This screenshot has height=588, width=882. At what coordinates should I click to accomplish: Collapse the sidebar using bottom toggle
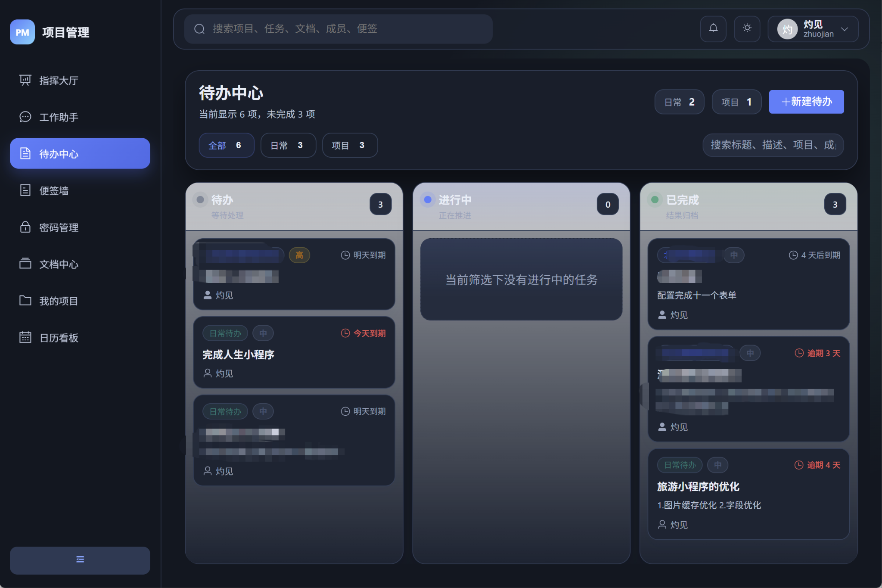point(80,560)
